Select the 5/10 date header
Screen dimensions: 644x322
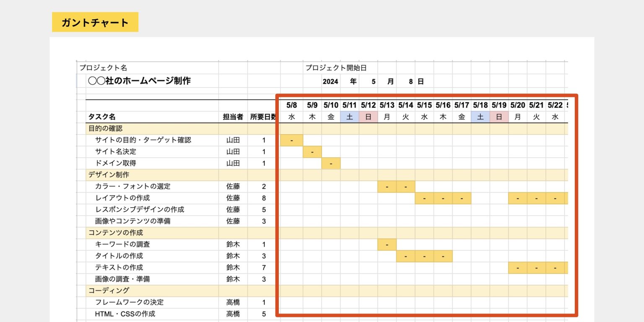tap(331, 105)
